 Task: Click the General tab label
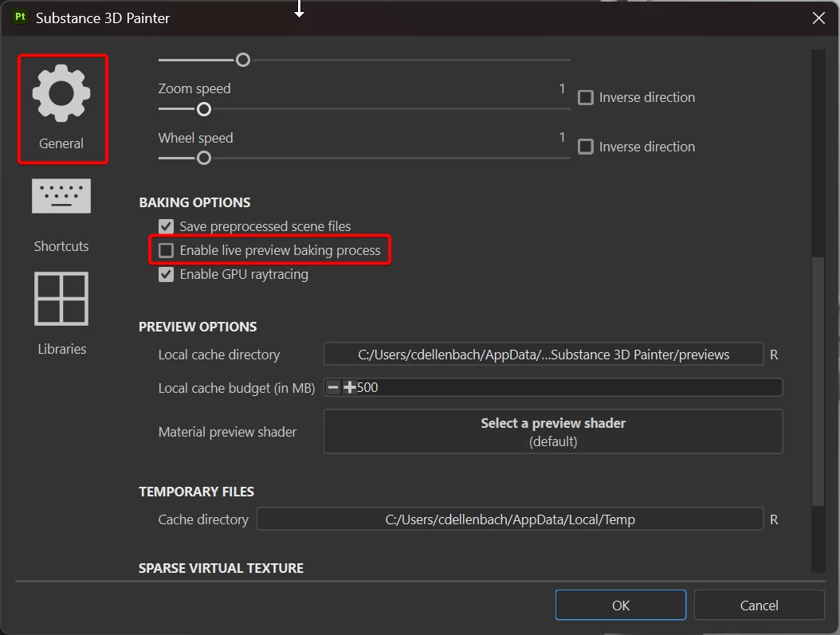[x=61, y=143]
